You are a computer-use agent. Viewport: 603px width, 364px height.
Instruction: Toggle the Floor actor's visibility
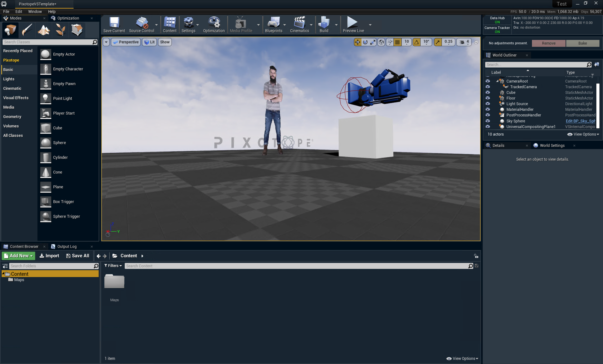click(x=488, y=98)
